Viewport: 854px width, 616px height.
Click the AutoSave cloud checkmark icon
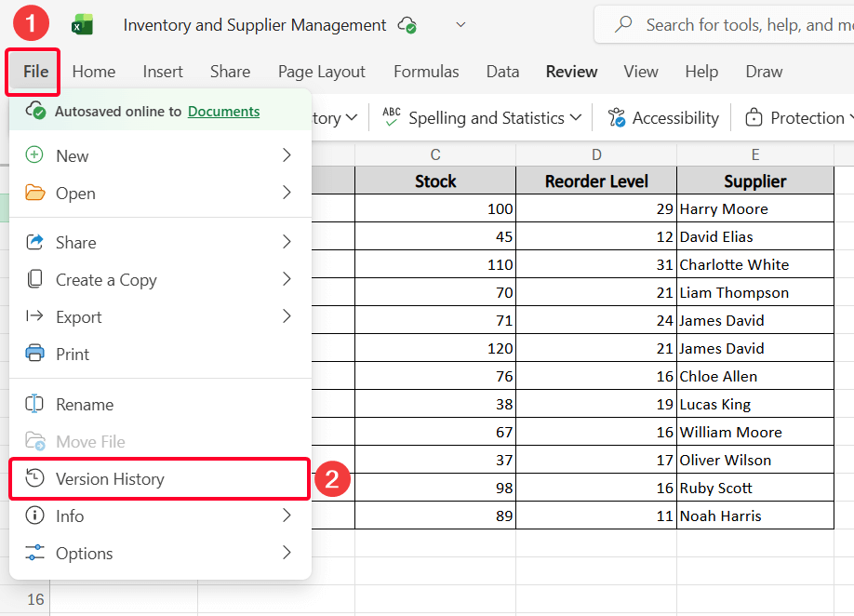[407, 25]
